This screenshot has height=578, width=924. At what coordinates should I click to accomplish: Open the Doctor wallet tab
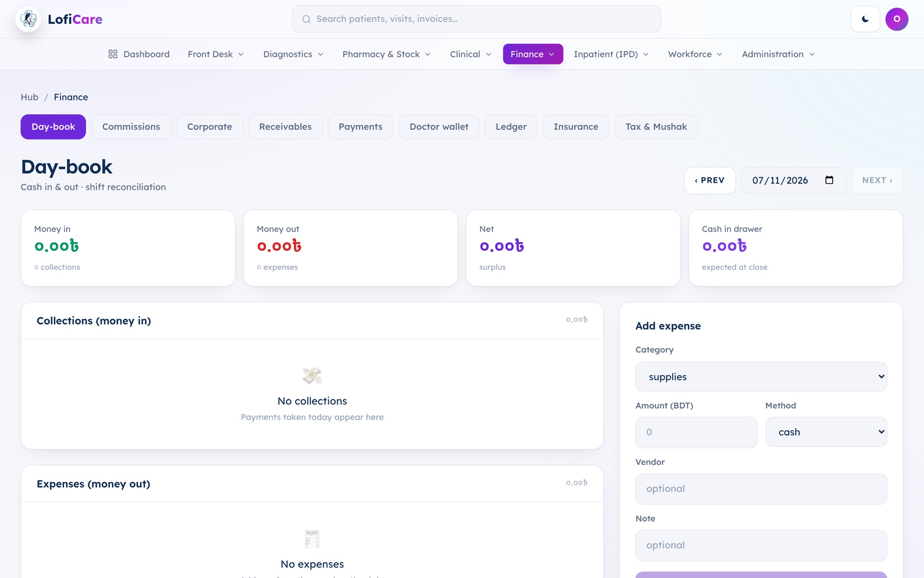(x=438, y=127)
